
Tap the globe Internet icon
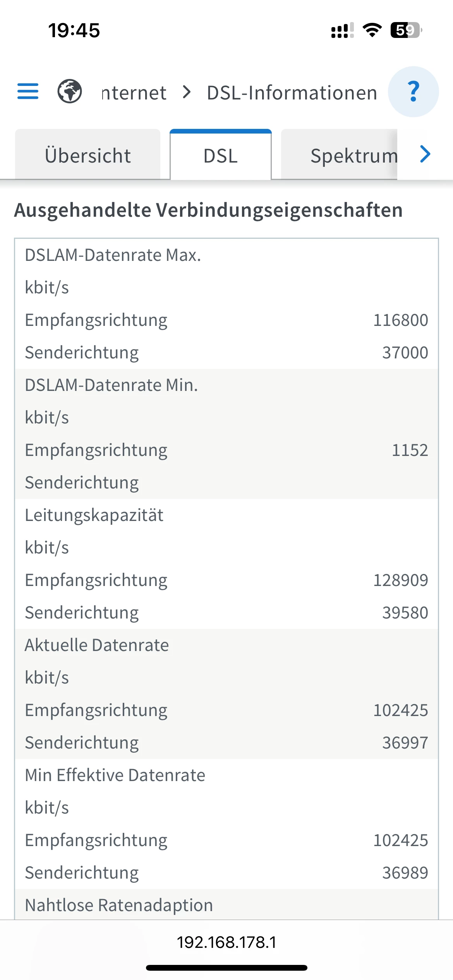coord(70,92)
